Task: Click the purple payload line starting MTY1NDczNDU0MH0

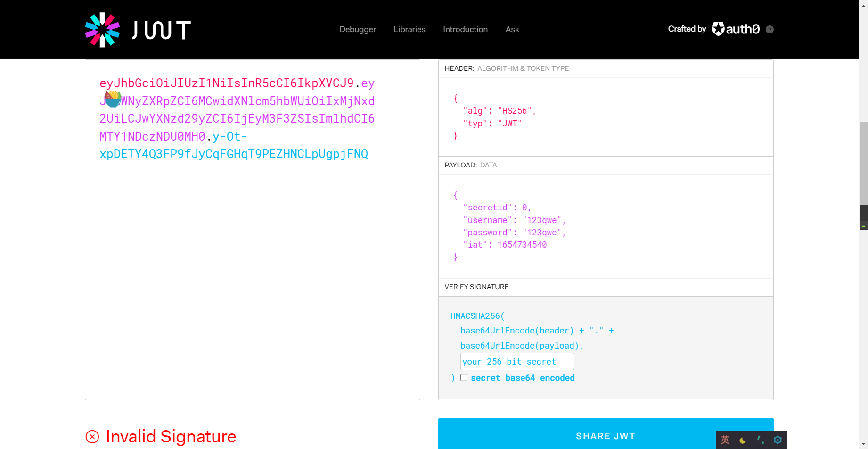Action: [x=152, y=137]
